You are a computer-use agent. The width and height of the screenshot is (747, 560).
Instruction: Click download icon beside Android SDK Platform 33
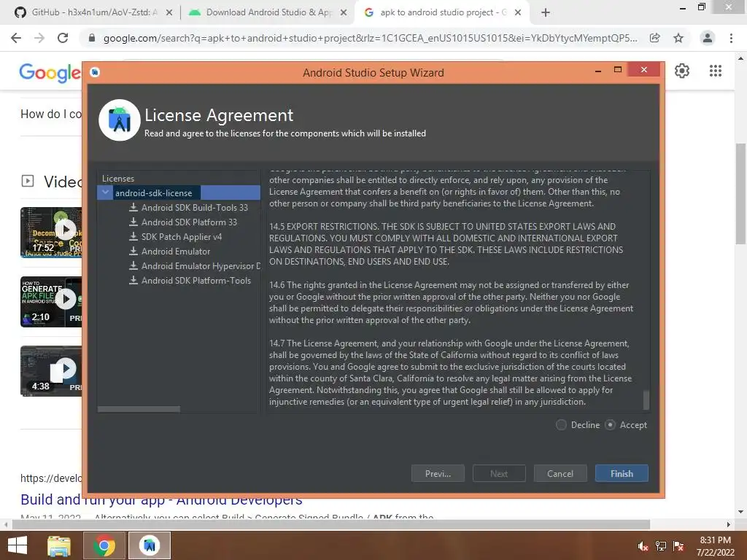[133, 222]
